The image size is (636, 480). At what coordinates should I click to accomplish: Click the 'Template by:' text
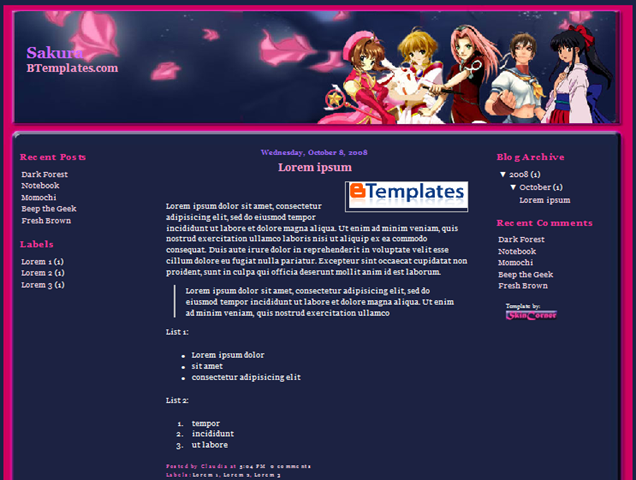[523, 306]
